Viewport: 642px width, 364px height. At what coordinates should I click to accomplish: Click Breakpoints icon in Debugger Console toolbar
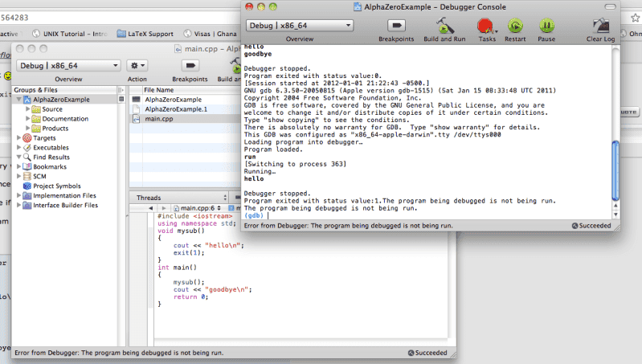(396, 27)
